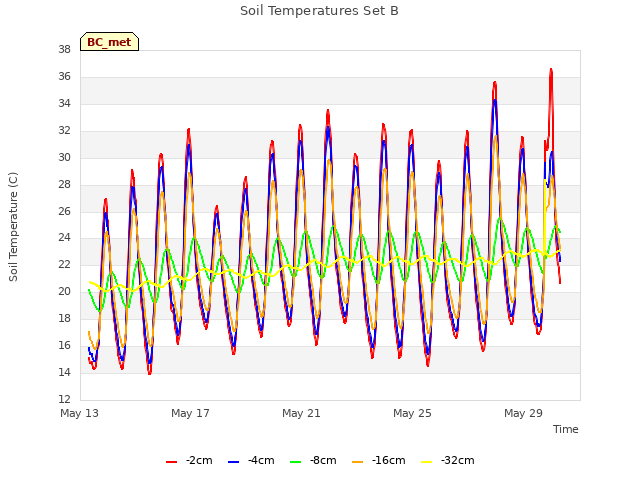Click the 12 y-axis tick label

[64, 399]
